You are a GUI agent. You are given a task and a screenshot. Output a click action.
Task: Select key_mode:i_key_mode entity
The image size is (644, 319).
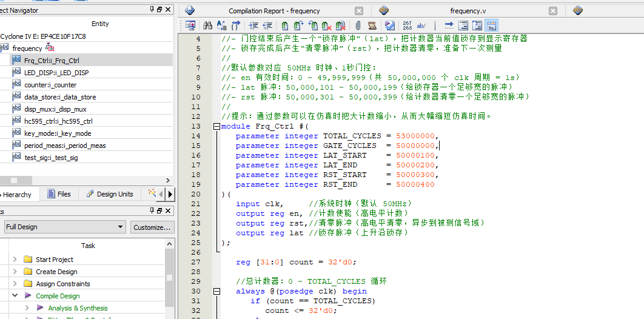58,133
